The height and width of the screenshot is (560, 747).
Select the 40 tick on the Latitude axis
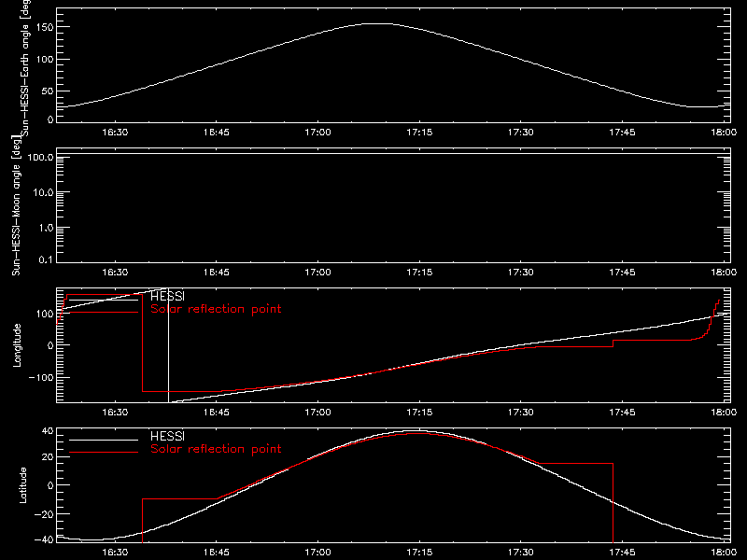click(x=48, y=431)
